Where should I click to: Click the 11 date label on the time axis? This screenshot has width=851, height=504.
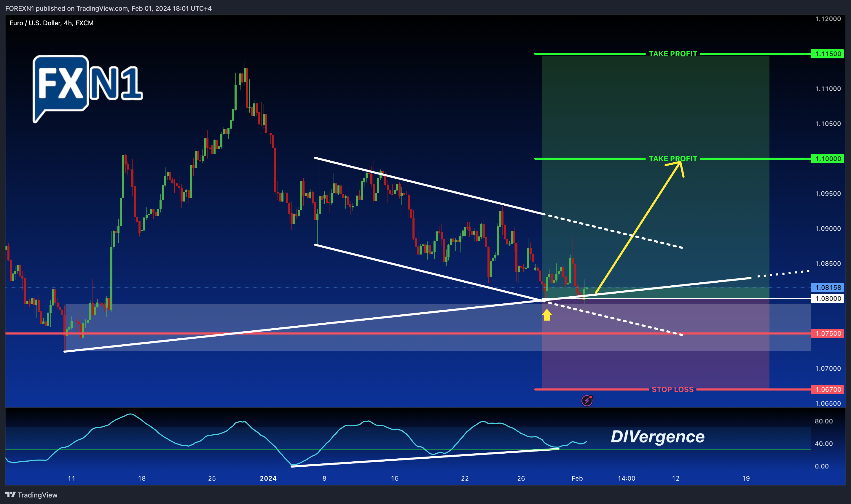click(71, 478)
